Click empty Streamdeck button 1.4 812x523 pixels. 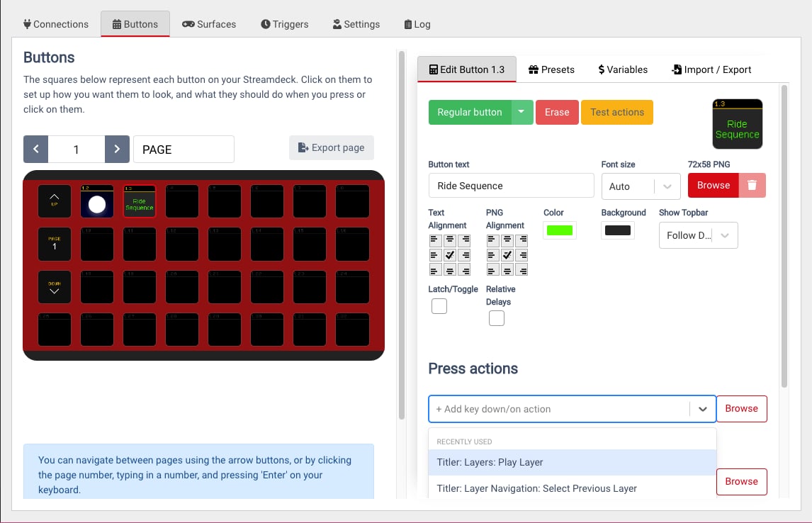(182, 201)
